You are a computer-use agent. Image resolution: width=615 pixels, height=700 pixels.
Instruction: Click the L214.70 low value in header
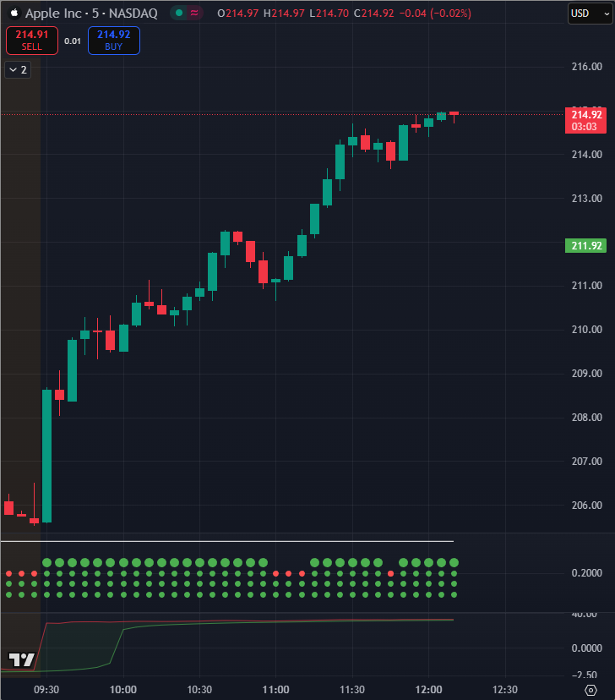329,14
